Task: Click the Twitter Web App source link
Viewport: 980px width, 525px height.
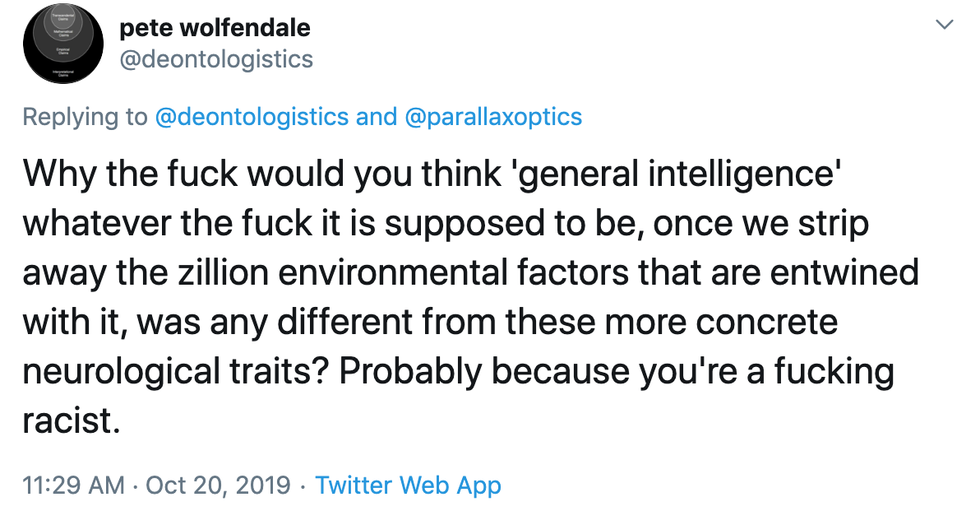Action: pyautogui.click(x=408, y=485)
